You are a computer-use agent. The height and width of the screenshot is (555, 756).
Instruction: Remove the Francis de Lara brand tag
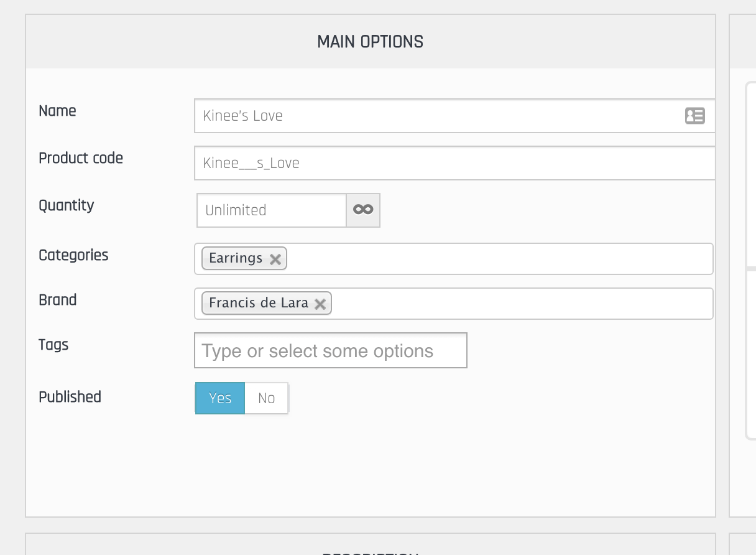click(320, 304)
